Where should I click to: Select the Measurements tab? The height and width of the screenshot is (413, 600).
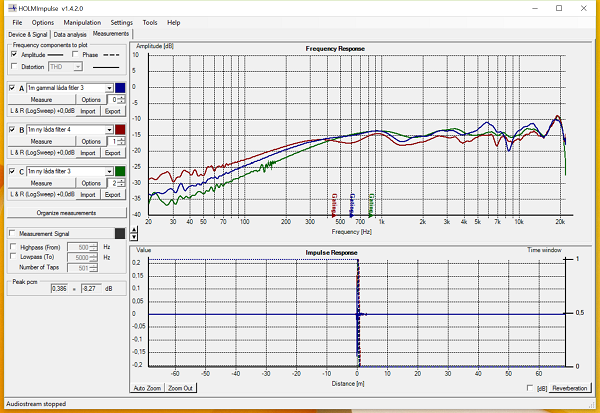[111, 34]
